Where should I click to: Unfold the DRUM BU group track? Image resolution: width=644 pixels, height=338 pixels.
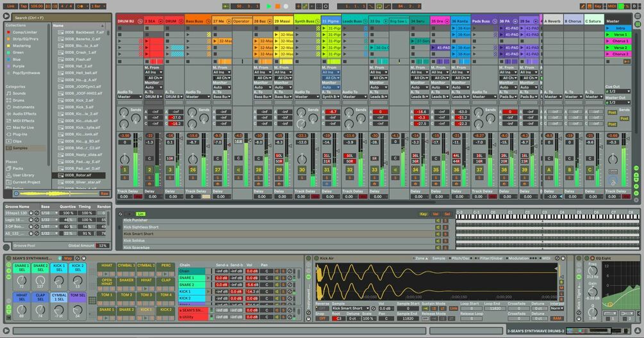tap(140, 21)
